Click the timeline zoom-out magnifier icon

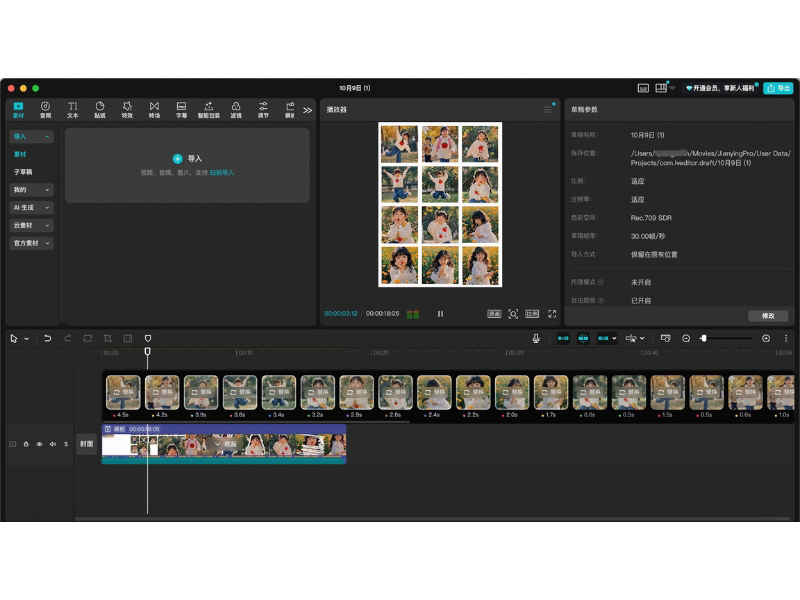(686, 339)
